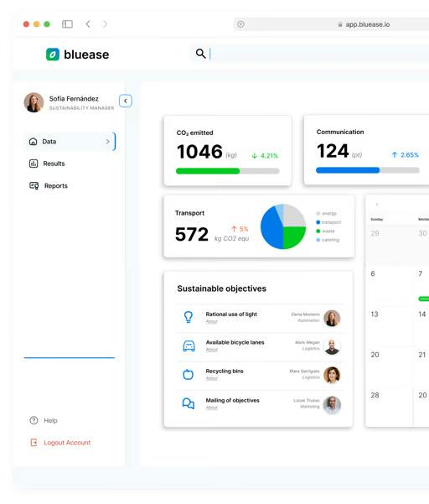The height and width of the screenshot is (504, 429).
Task: Select the waste legend swatch
Action: click(318, 231)
